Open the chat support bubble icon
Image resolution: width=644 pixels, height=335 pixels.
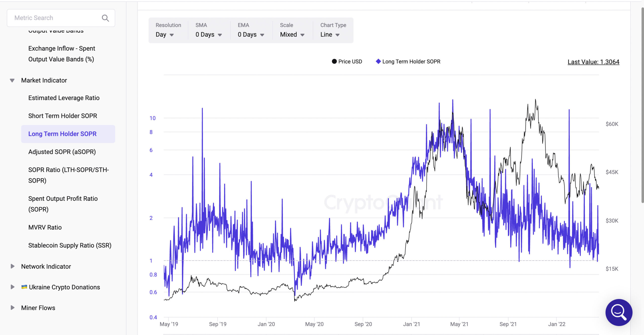pos(619,312)
